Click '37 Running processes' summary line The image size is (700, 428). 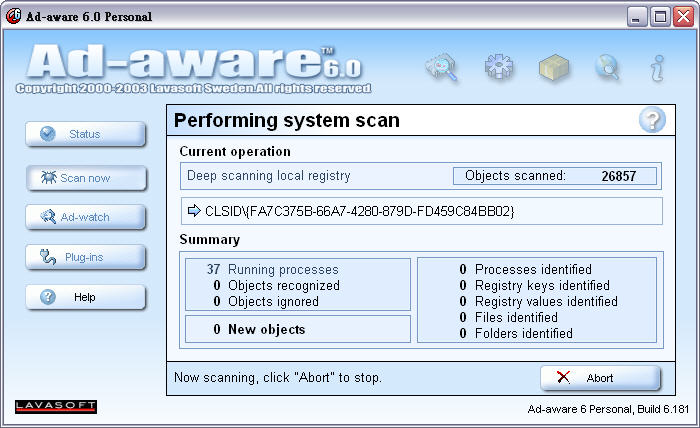tap(272, 269)
